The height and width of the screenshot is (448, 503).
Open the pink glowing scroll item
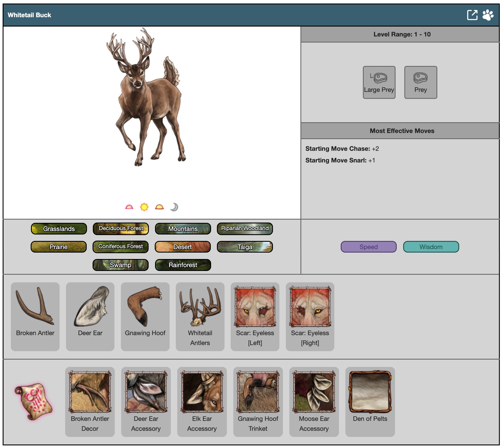point(34,402)
